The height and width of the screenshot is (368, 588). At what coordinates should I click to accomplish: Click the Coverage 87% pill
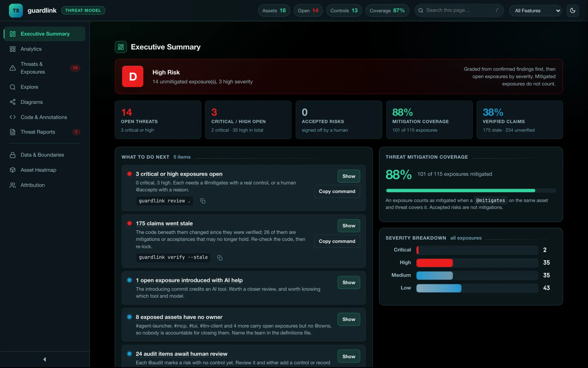[x=387, y=10]
